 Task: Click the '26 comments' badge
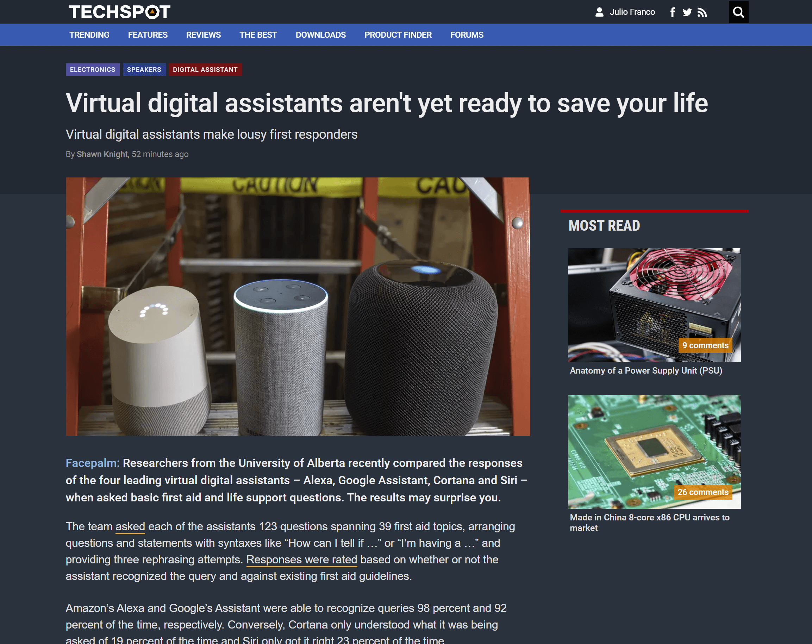(703, 492)
